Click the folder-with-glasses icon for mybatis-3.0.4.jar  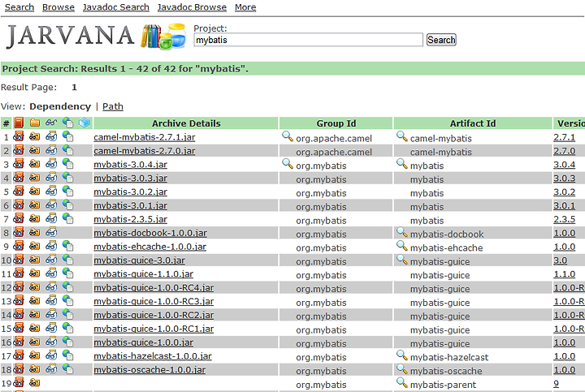click(35, 164)
